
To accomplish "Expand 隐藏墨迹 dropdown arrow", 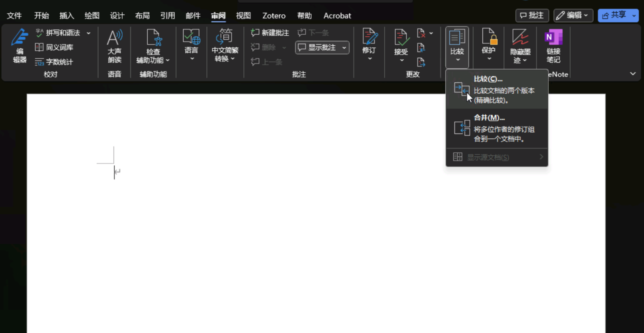I will (524, 60).
